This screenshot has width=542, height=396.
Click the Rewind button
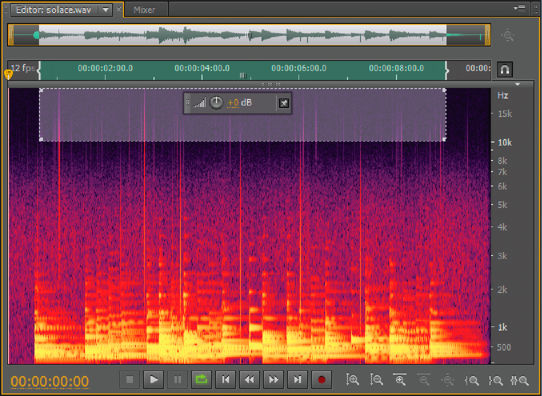[x=249, y=380]
